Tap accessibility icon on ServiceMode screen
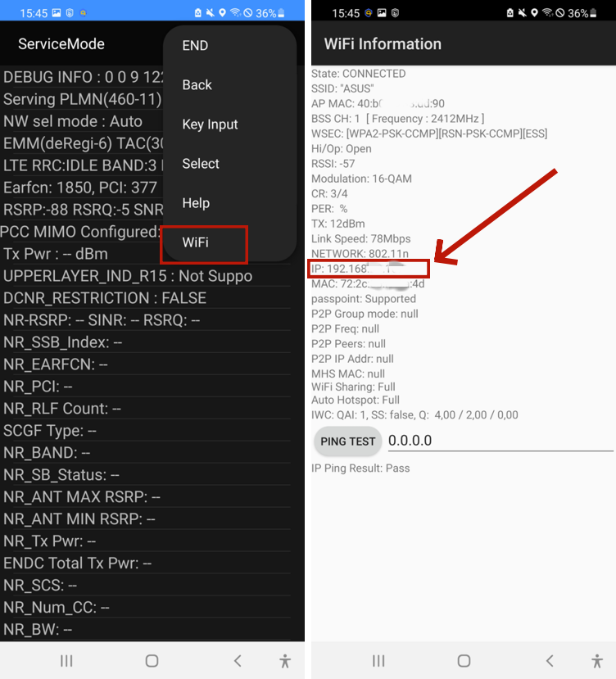 point(285,661)
